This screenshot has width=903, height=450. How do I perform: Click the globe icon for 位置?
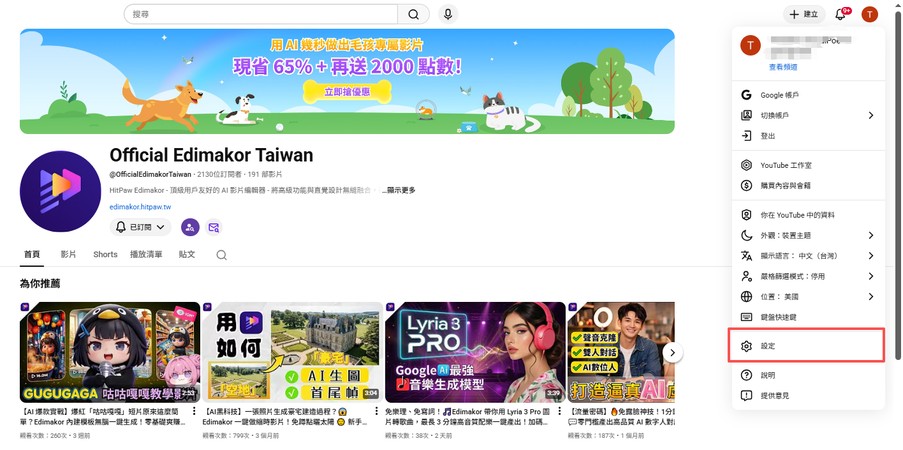tap(746, 296)
